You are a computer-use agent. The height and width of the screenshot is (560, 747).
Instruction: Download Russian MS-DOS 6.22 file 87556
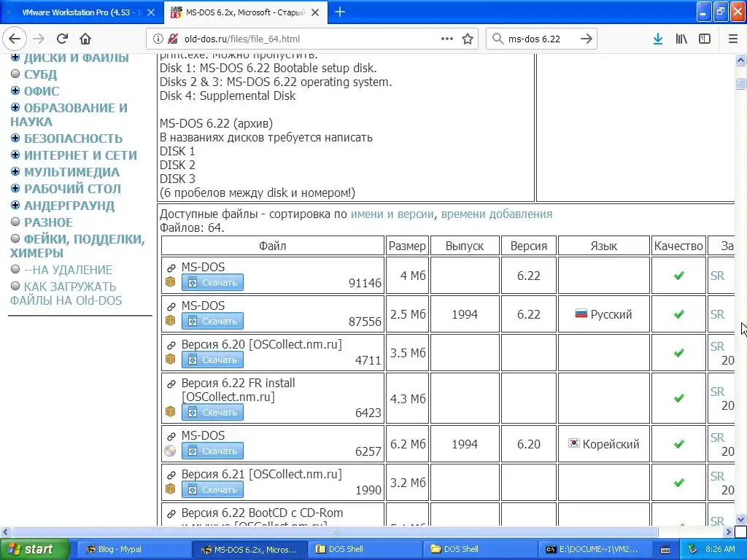click(212, 321)
